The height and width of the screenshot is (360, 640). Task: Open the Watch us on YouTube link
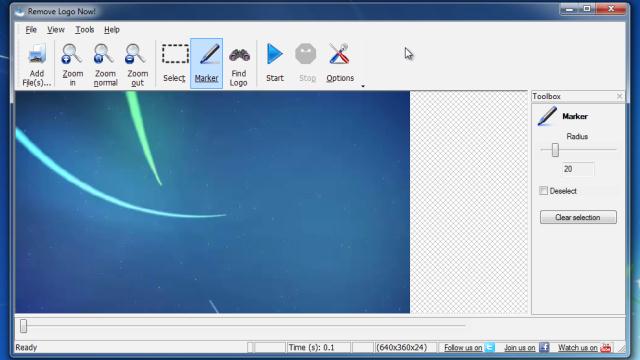(585, 347)
